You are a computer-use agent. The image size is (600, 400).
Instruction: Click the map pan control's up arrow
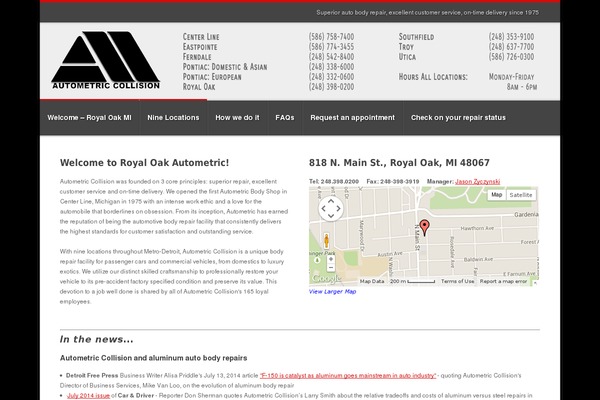point(331,201)
